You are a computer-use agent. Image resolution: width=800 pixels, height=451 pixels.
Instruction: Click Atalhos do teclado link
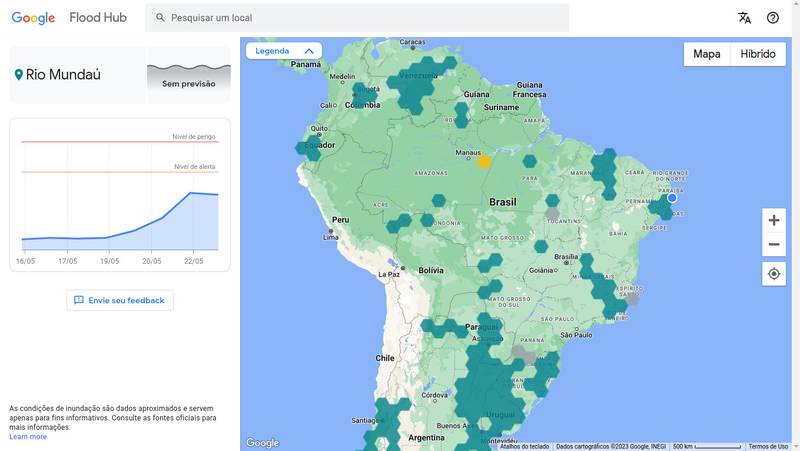tap(524, 446)
